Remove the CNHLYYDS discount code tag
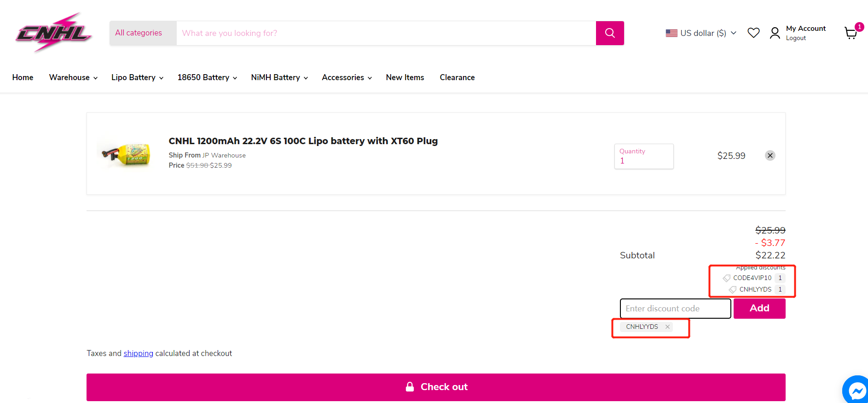This screenshot has width=868, height=403. coord(667,327)
